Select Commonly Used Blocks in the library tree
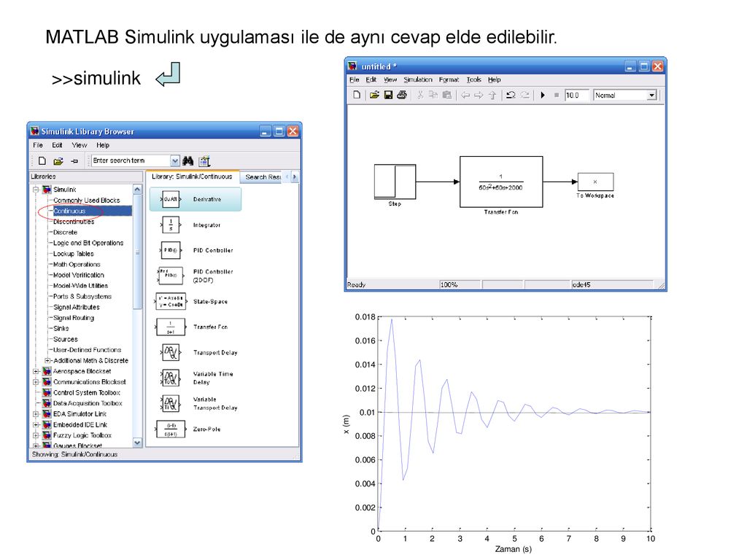Screen dimensions: 747x560 [x=86, y=201]
